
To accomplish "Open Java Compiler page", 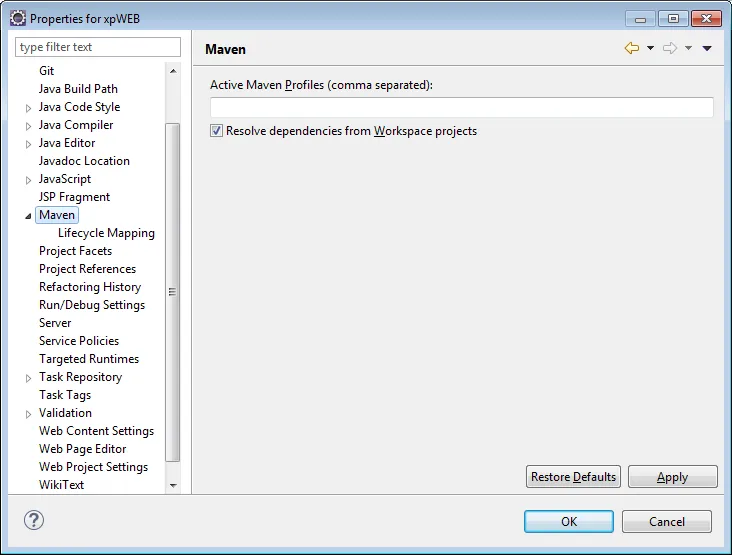I will [76, 125].
